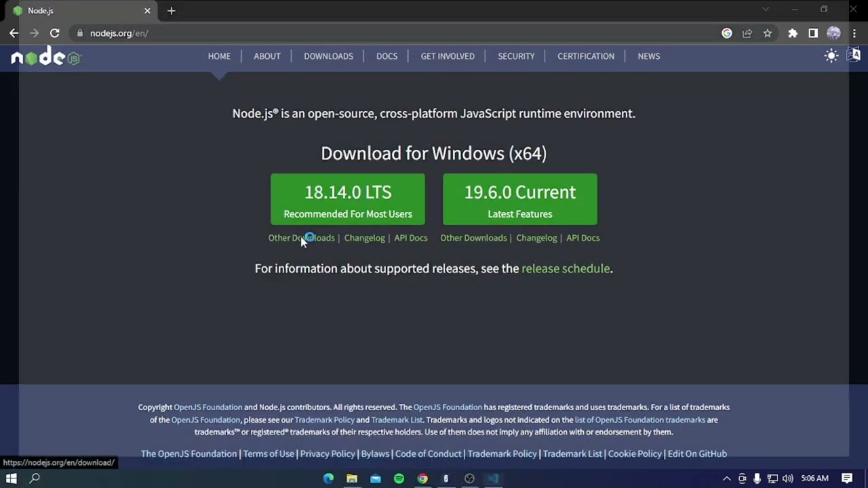
Task: Open Spotify from the taskbar
Action: 399,479
